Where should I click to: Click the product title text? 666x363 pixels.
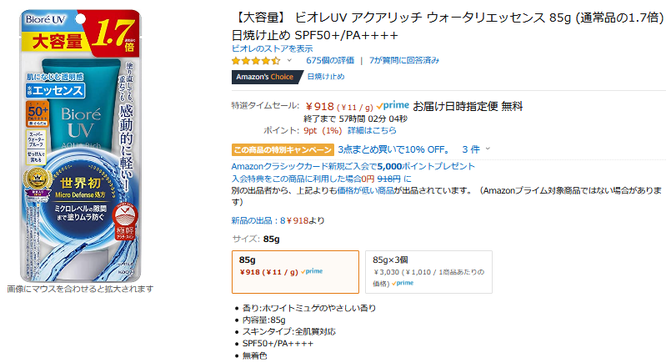click(448, 26)
